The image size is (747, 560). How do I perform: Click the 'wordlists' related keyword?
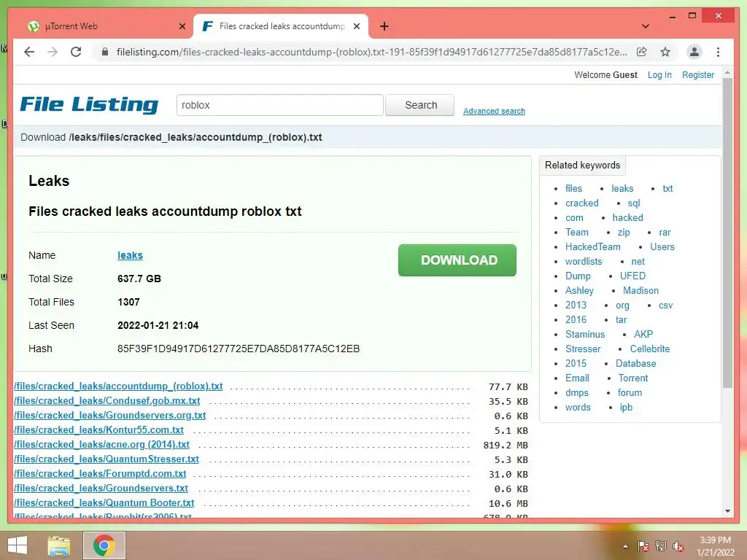pyautogui.click(x=584, y=262)
